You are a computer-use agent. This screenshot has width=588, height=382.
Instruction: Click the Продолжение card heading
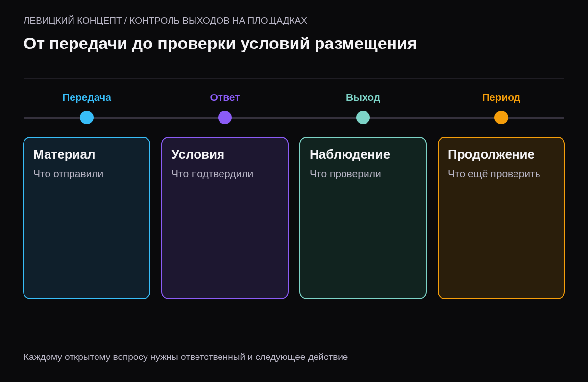[491, 154]
